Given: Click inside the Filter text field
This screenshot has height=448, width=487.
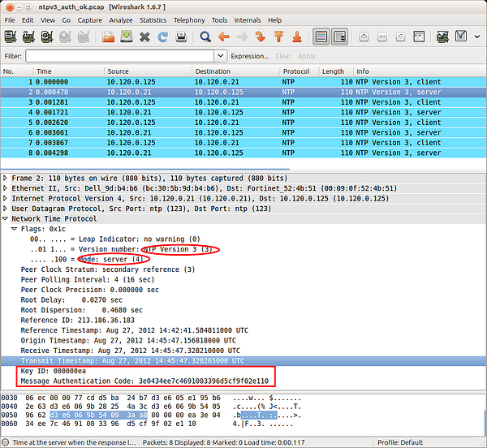Looking at the screenshot, I should (122, 56).
